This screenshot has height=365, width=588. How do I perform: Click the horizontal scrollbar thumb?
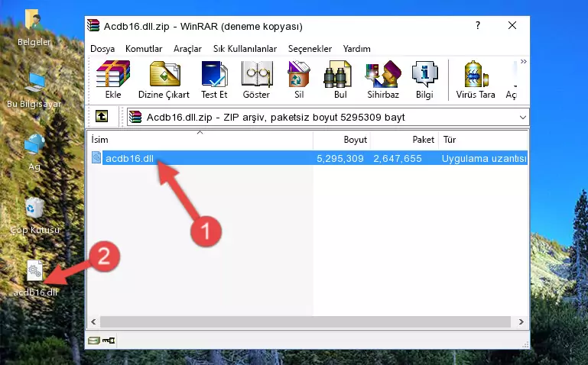[305, 321]
